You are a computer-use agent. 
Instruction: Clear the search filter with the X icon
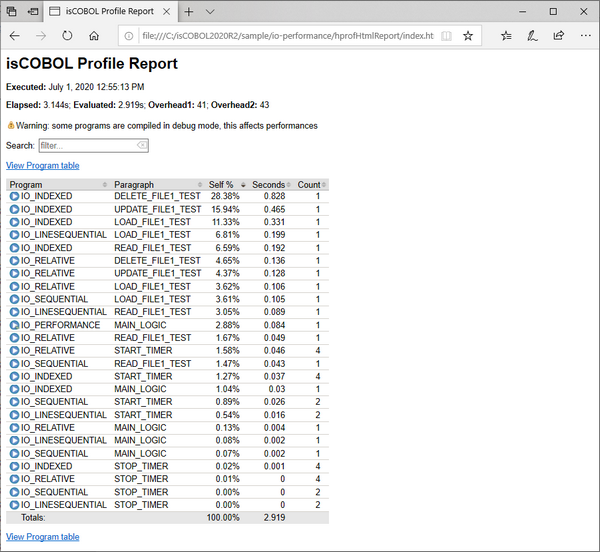pyautogui.click(x=142, y=146)
